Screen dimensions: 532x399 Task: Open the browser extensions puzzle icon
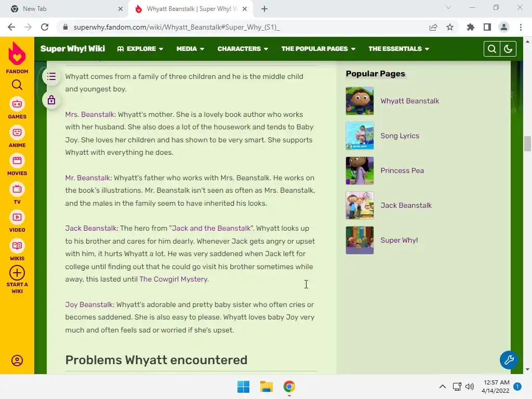point(471,27)
